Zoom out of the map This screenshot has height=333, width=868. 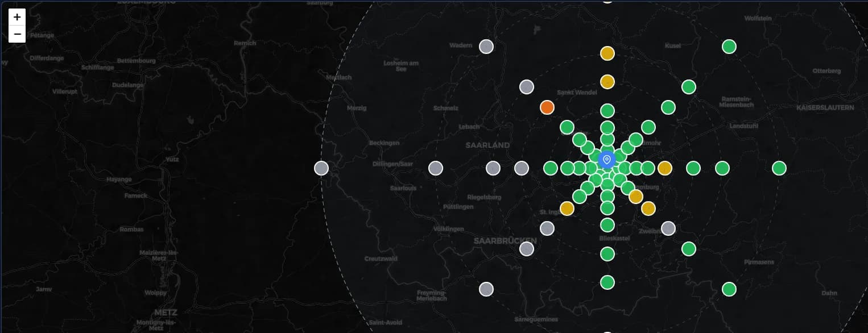[x=17, y=34]
